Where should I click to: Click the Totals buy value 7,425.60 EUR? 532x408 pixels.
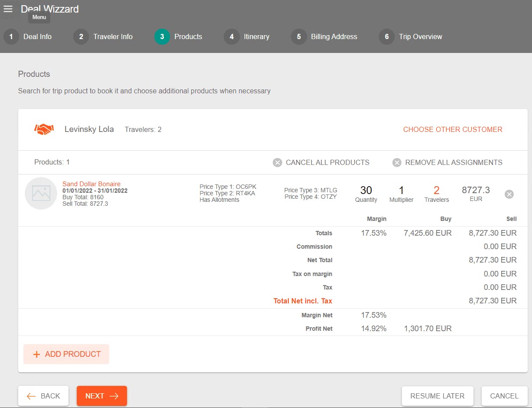click(x=428, y=233)
